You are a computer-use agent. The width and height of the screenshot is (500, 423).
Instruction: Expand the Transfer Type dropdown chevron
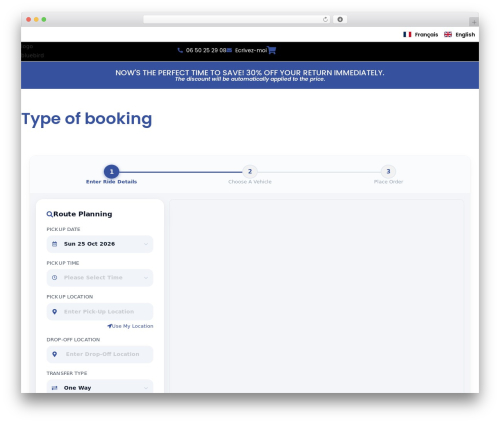tap(146, 388)
